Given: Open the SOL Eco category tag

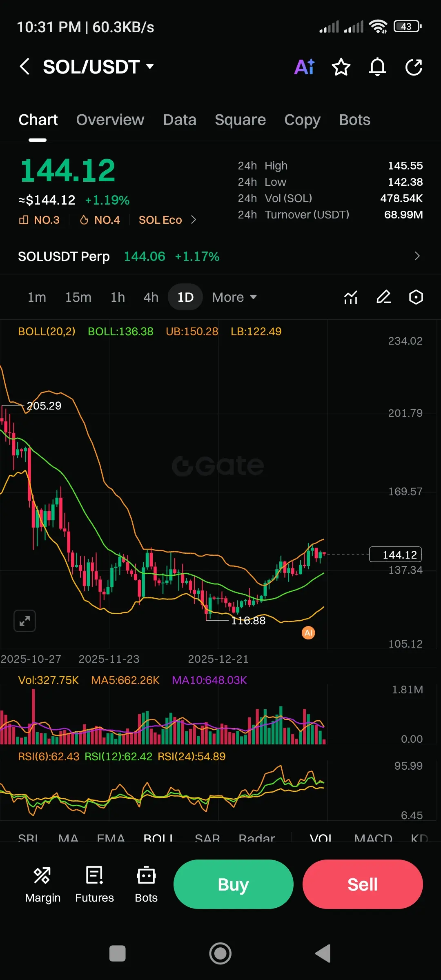Looking at the screenshot, I should pos(160,220).
